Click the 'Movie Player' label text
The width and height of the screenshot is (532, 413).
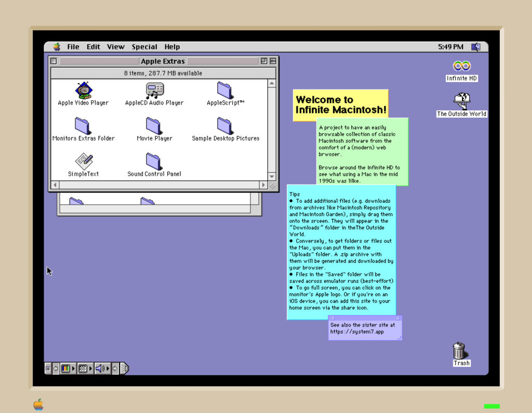pos(154,138)
